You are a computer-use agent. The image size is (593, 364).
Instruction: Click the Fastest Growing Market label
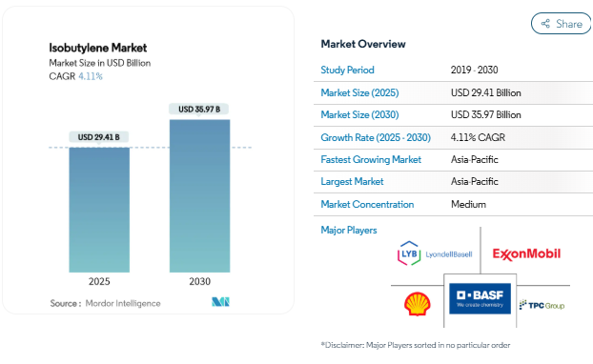coord(371,159)
